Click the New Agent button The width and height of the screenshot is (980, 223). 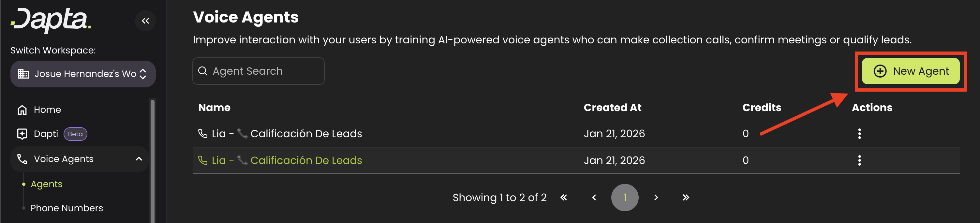pyautogui.click(x=910, y=71)
